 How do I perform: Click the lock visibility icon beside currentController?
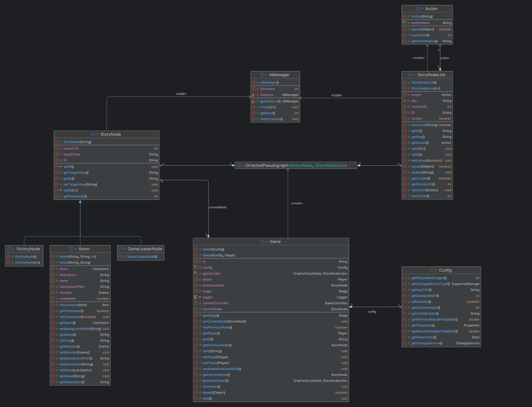point(200,303)
